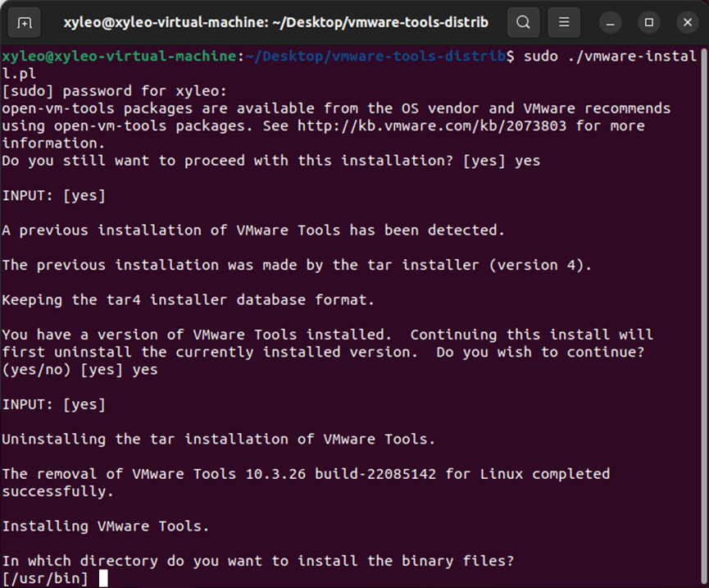
Task: Open a new terminal tab
Action: (25, 22)
